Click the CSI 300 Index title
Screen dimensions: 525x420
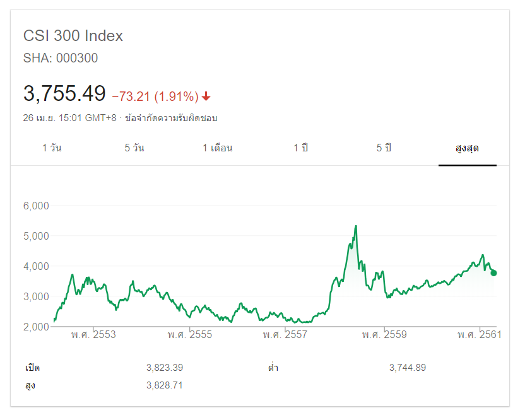coord(73,36)
